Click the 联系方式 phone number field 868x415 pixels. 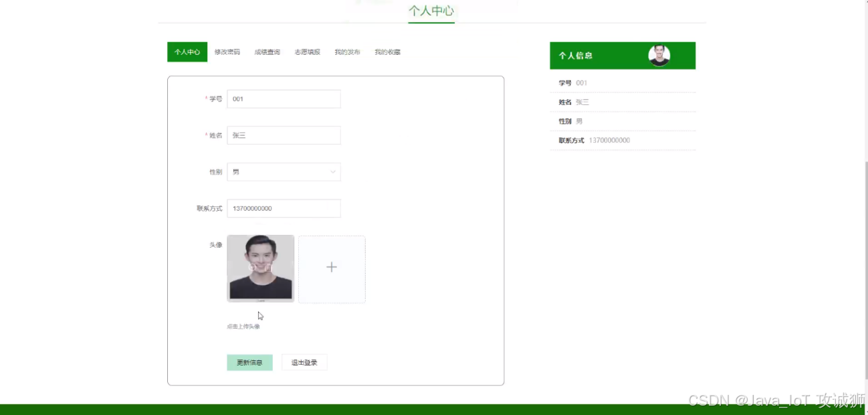pyautogui.click(x=284, y=208)
